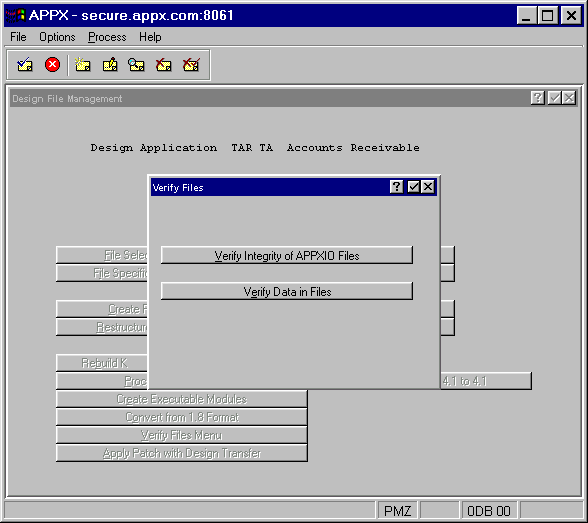Viewport: 588px width, 523px height.
Task: Click the delete mode folder icon
Action: (x=164, y=64)
